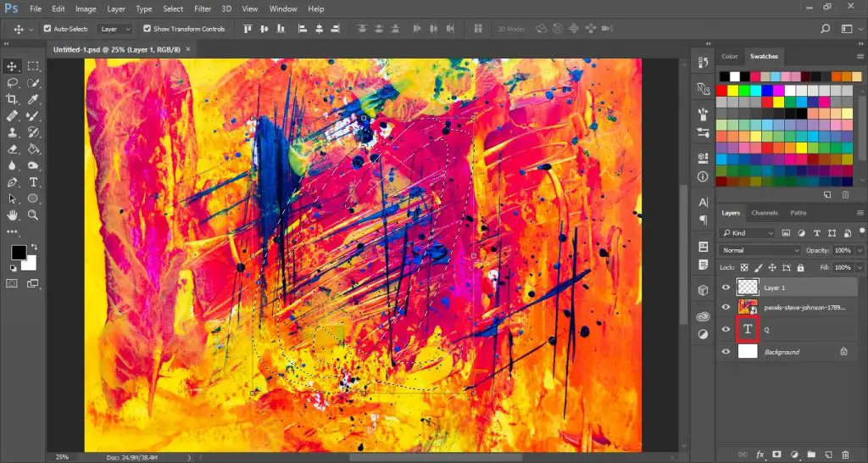
Task: Toggle lock image pixels brush icon
Action: (x=759, y=267)
